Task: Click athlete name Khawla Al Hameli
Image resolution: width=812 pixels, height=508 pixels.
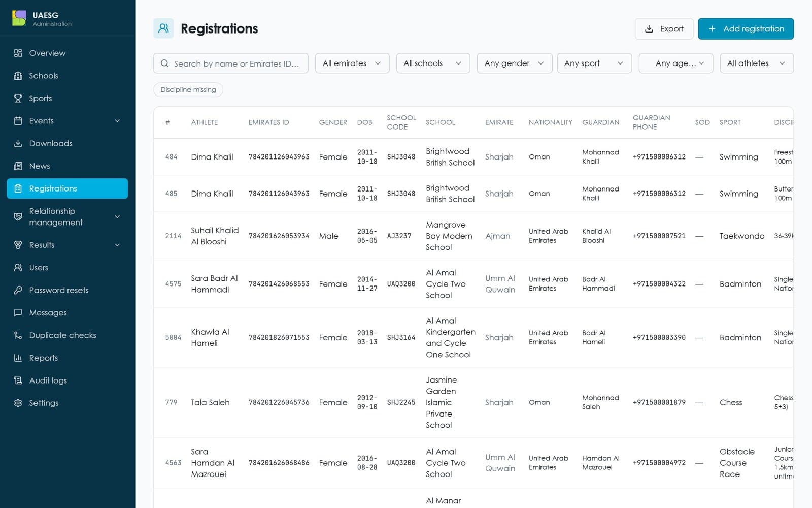Action: tap(210, 337)
